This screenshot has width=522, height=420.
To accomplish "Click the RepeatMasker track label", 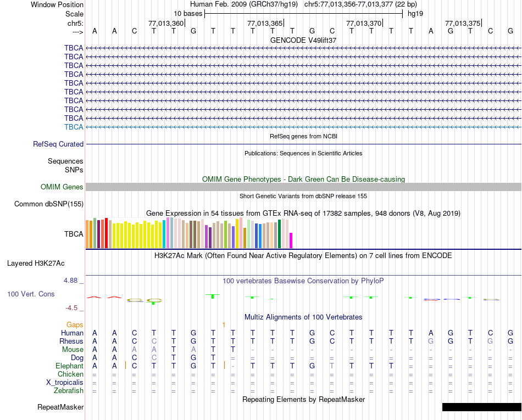I will 60,407.
